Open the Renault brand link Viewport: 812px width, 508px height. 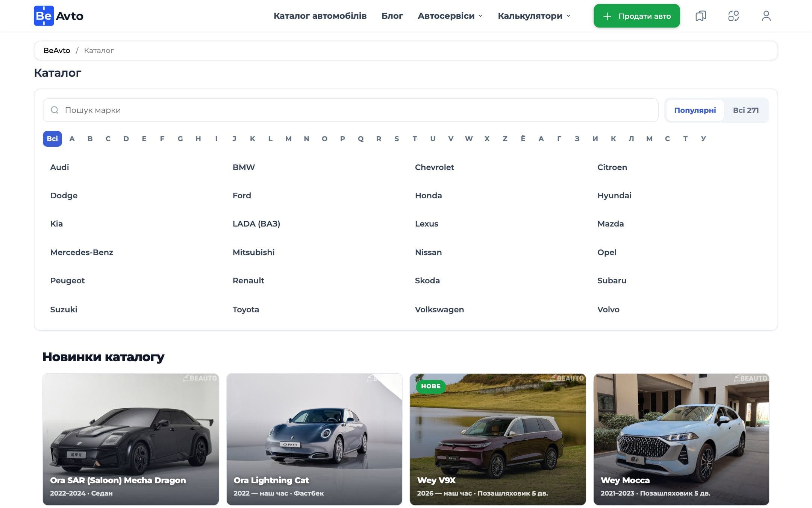tap(248, 280)
